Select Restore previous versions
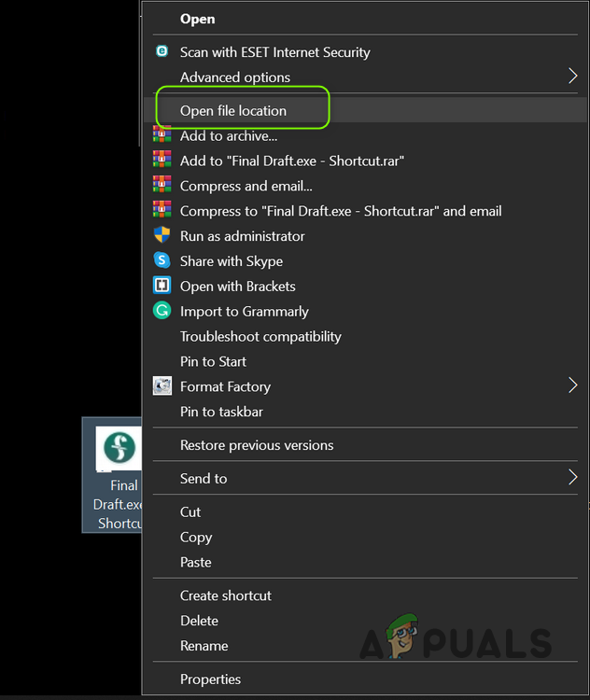Viewport: 590px width, 700px height. tap(257, 445)
